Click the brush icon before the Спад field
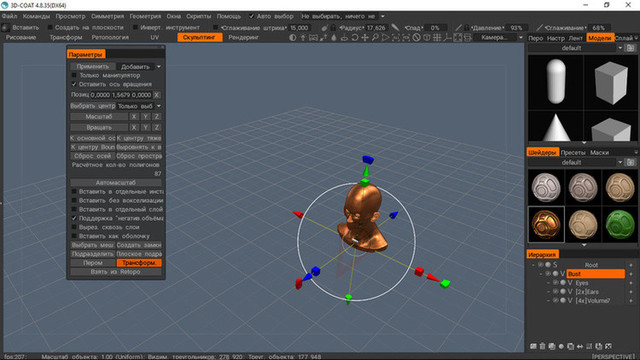The height and width of the screenshot is (360, 640). pyautogui.click(x=395, y=27)
